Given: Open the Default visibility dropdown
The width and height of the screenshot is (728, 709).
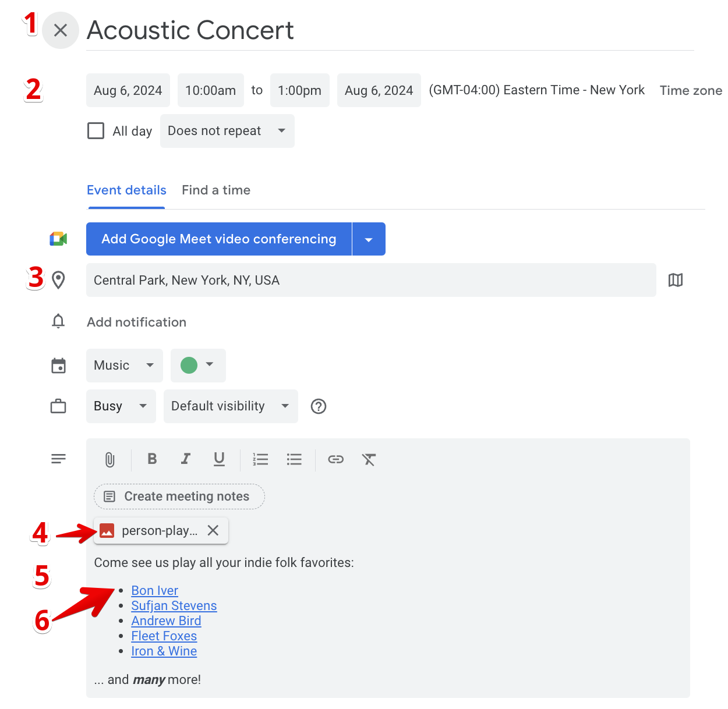Looking at the screenshot, I should point(230,406).
